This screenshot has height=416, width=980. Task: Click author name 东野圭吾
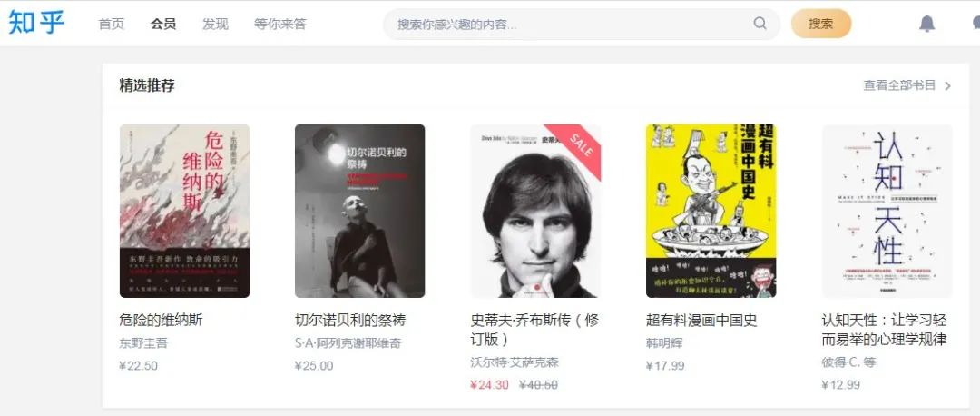(x=143, y=343)
